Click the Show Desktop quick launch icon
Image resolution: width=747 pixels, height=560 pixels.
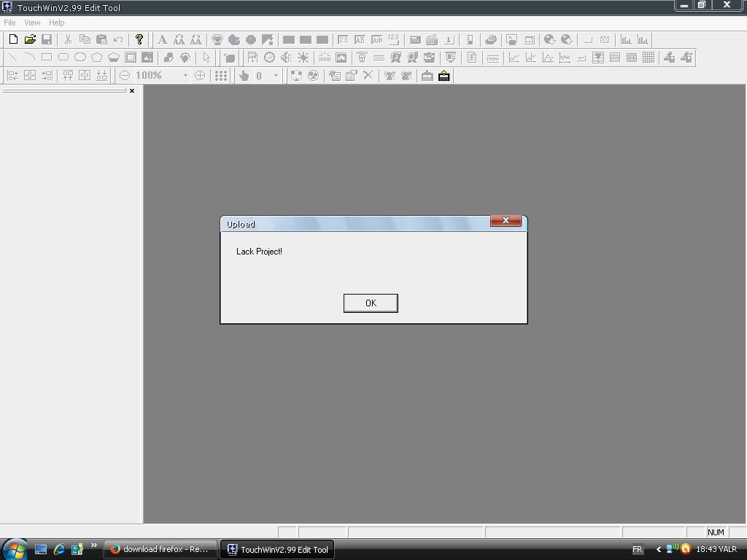[x=41, y=549]
